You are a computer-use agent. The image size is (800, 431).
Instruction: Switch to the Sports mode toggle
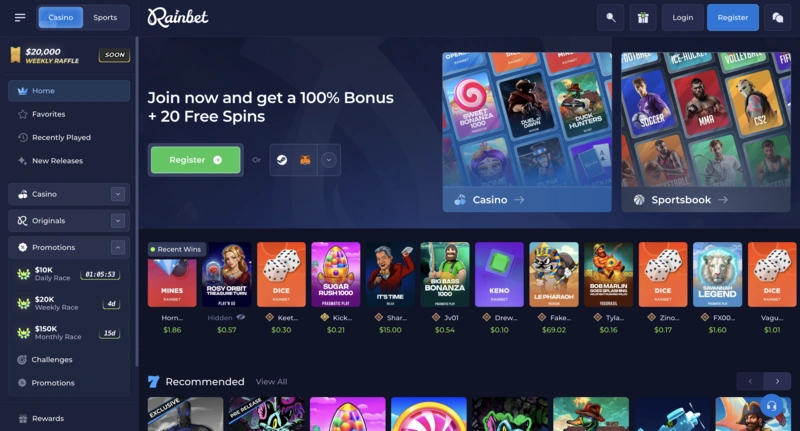click(x=105, y=17)
